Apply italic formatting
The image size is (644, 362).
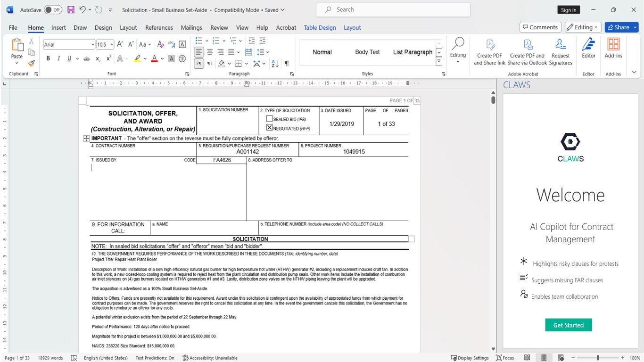click(58, 58)
